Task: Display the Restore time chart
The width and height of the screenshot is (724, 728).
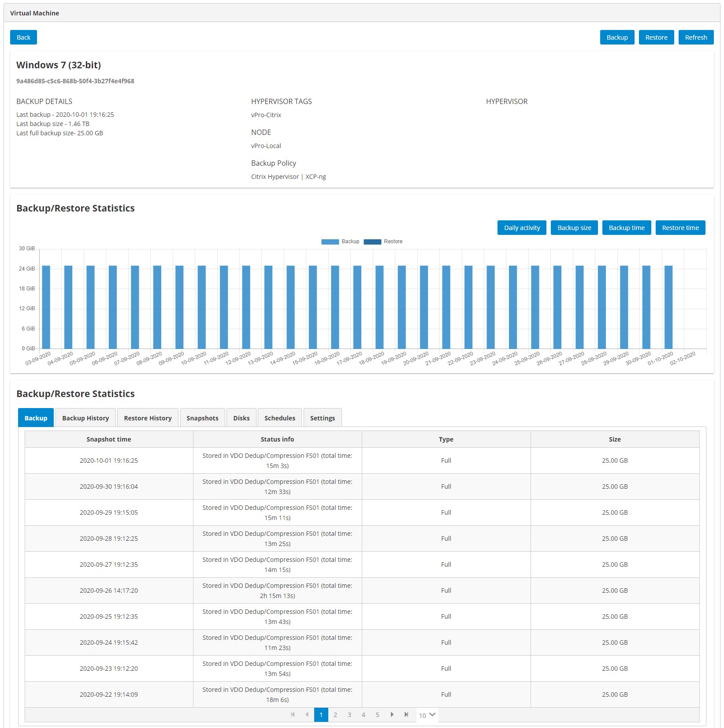Action: point(680,228)
